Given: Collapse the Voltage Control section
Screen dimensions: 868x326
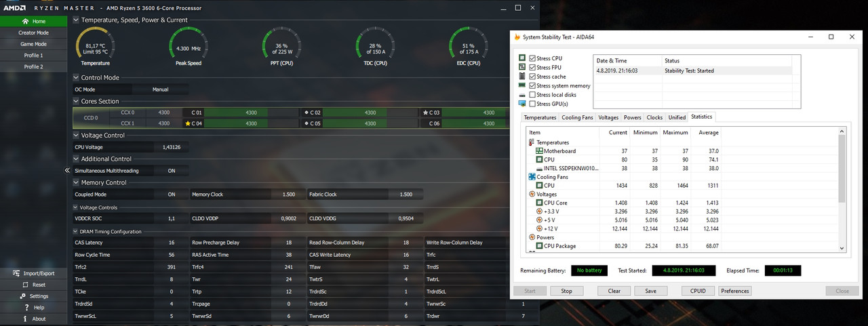Looking at the screenshot, I should [x=76, y=135].
